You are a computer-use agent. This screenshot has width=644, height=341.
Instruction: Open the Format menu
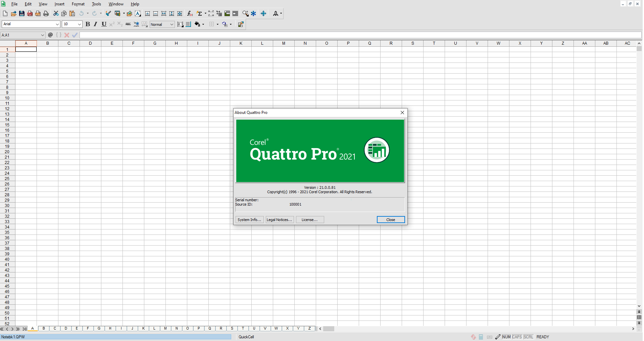78,4
